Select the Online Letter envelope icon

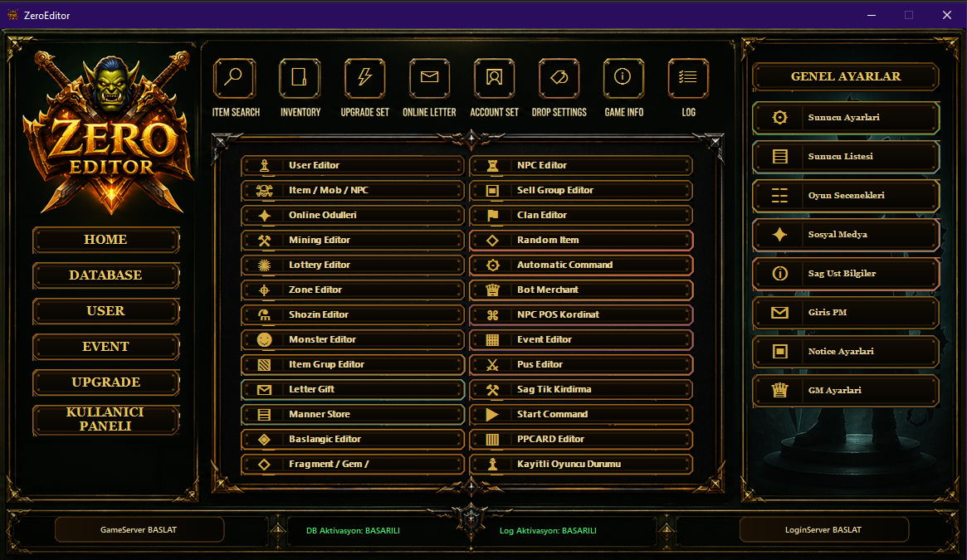coord(429,78)
